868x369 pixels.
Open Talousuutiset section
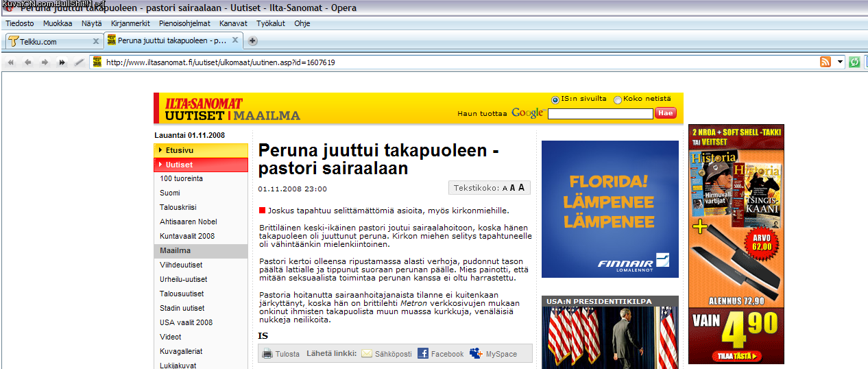182,294
